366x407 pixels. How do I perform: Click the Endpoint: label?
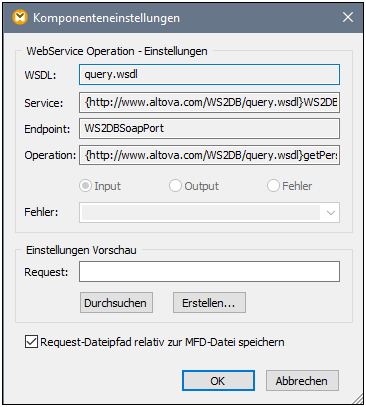[x=47, y=129]
